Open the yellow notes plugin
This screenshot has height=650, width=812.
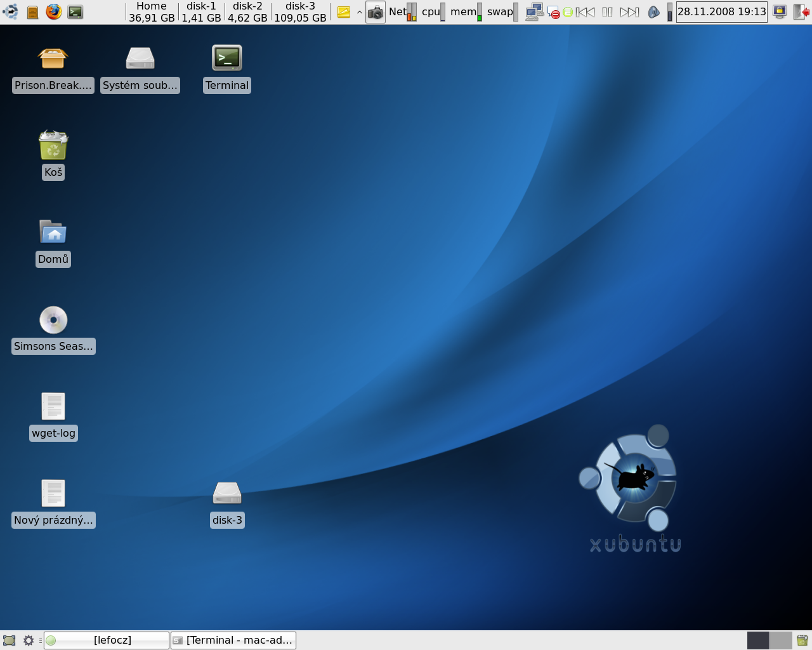point(343,11)
